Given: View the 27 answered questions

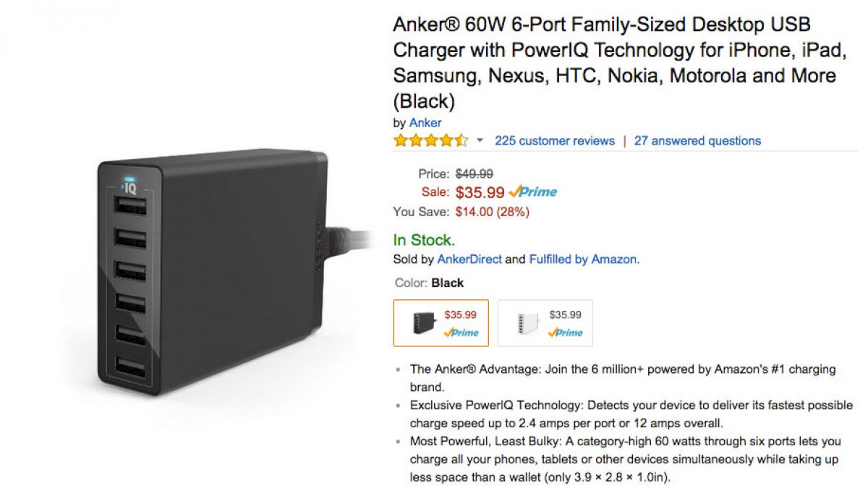Looking at the screenshot, I should 697,141.
